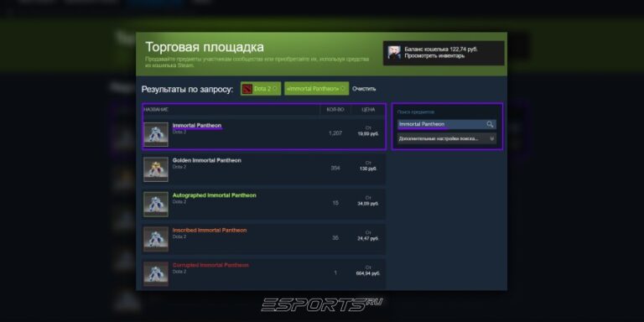Open the Autographed Immortal Pantheon thumbnail

click(156, 204)
